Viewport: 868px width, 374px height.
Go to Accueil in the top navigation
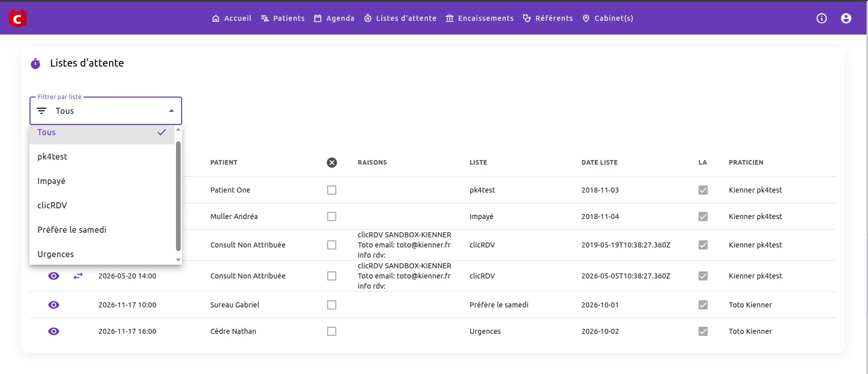(232, 18)
